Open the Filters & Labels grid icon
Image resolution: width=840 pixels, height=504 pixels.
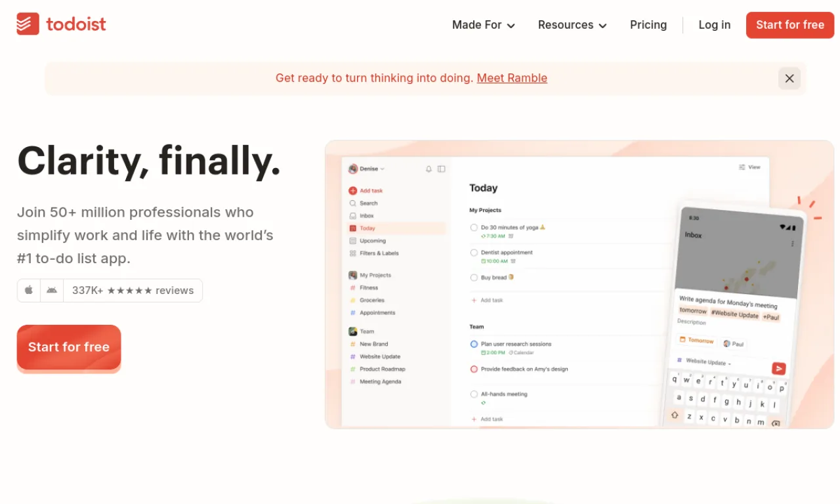[x=353, y=253]
